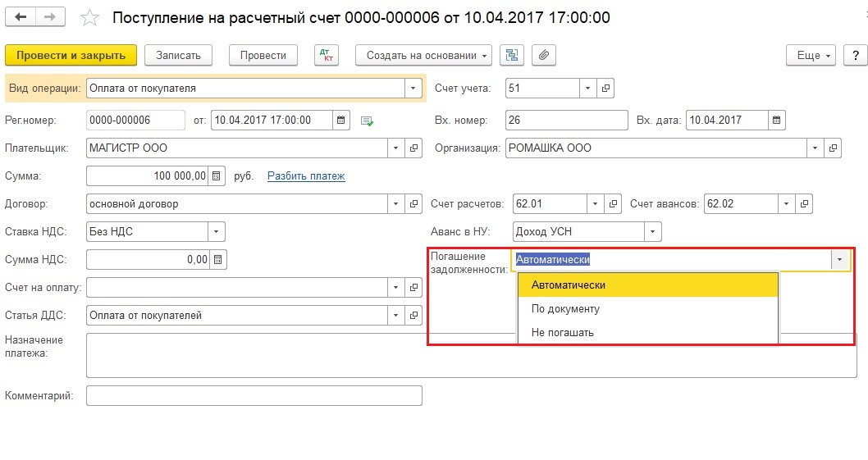Expand Счет авансов 62.02 dropdown arrow
This screenshot has height=460, width=868.
[786, 203]
